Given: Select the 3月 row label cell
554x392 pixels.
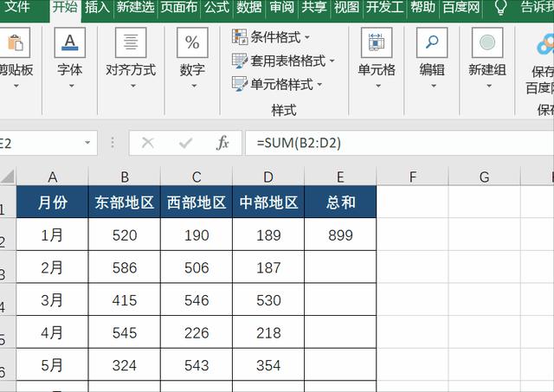Looking at the screenshot, I should pyautogui.click(x=52, y=299).
